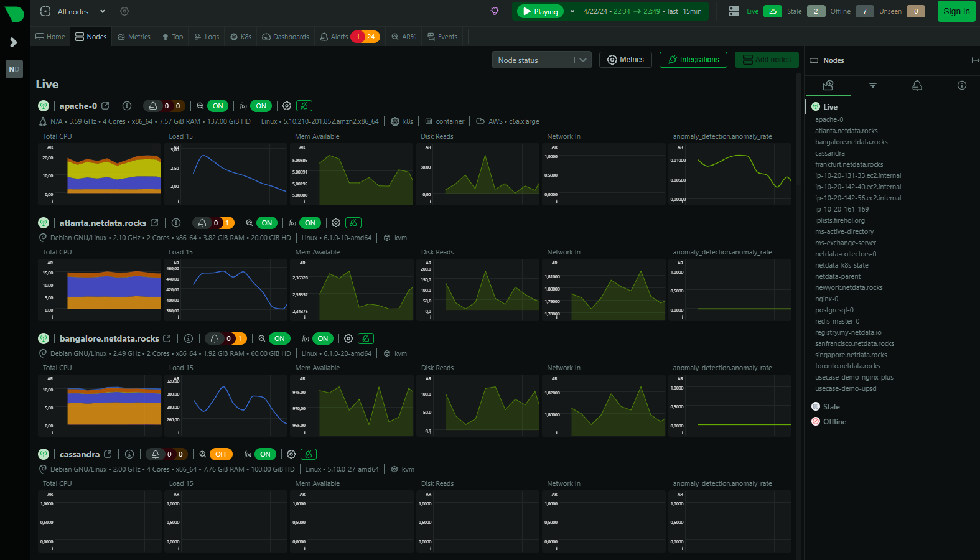Image resolution: width=980 pixels, height=560 pixels.
Task: Click the Playing playback button
Action: 540,11
